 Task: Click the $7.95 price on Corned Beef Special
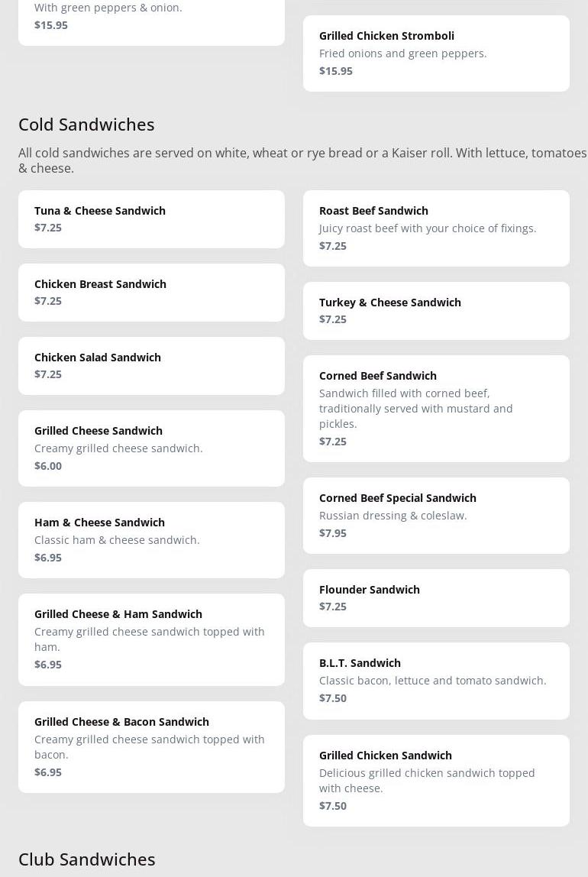[x=333, y=533]
